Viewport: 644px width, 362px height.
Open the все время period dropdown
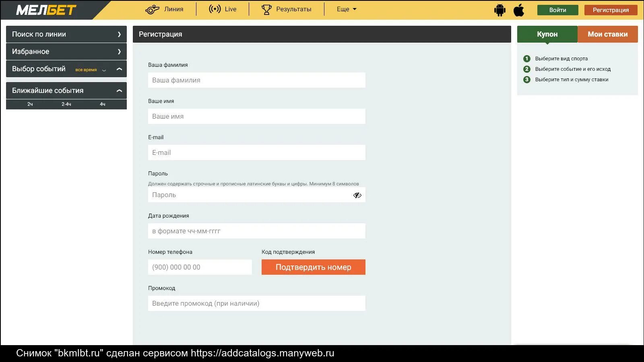(x=91, y=70)
